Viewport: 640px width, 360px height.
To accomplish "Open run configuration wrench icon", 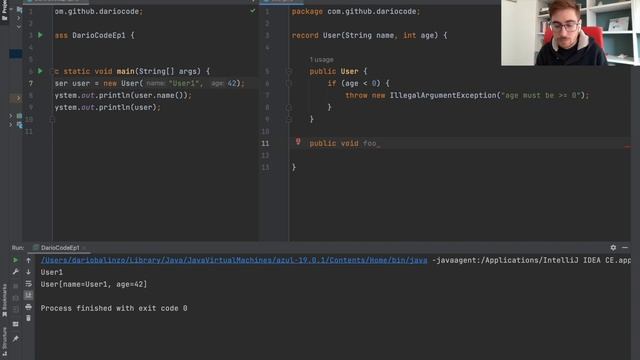I will pos(16,271).
